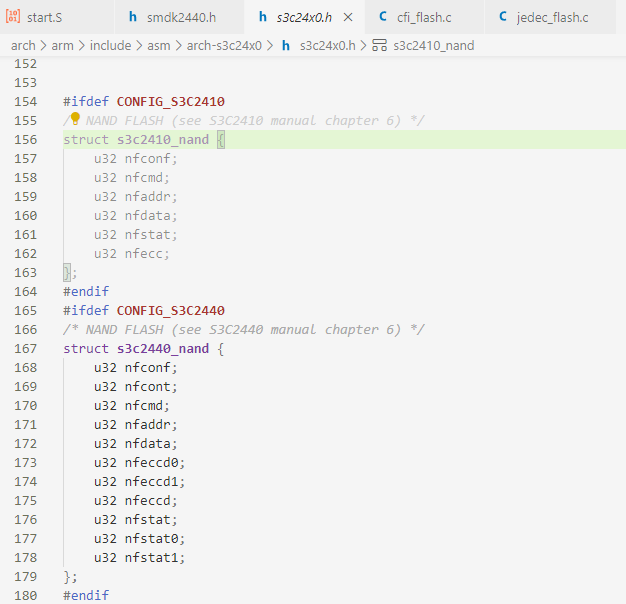Click nfcmd field on line 170
626x604 pixels.
tap(144, 406)
